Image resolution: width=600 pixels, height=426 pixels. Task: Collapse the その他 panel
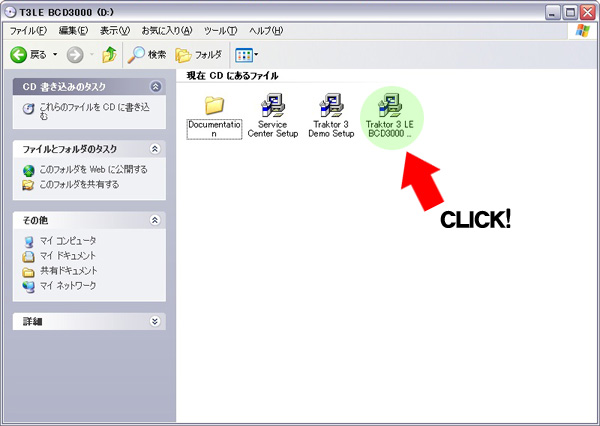pos(155,220)
